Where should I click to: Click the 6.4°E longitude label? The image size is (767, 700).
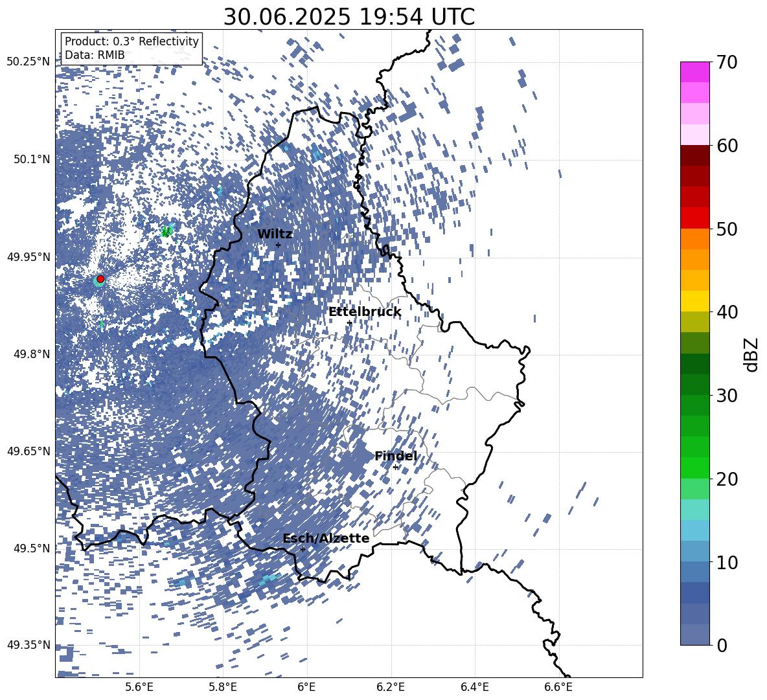[474, 687]
